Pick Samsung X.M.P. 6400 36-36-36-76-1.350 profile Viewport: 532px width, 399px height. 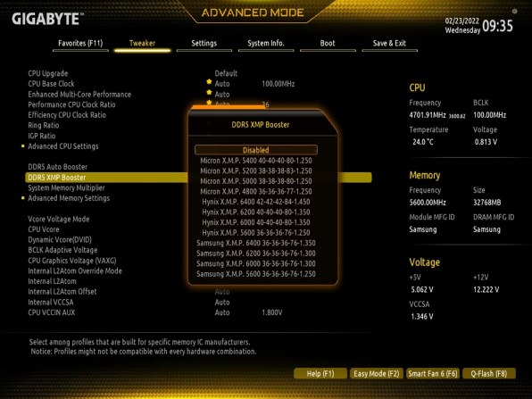point(256,244)
